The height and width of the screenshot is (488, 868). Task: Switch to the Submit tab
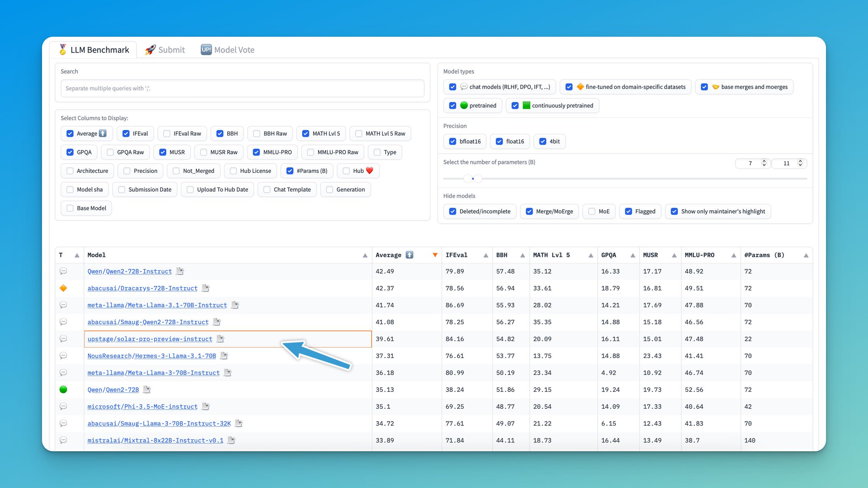coord(165,50)
